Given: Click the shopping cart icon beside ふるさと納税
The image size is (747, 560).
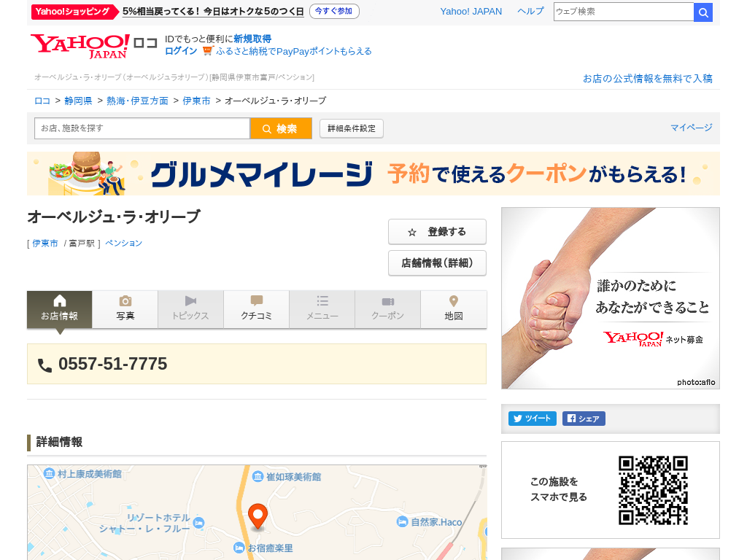Looking at the screenshot, I should 207,51.
